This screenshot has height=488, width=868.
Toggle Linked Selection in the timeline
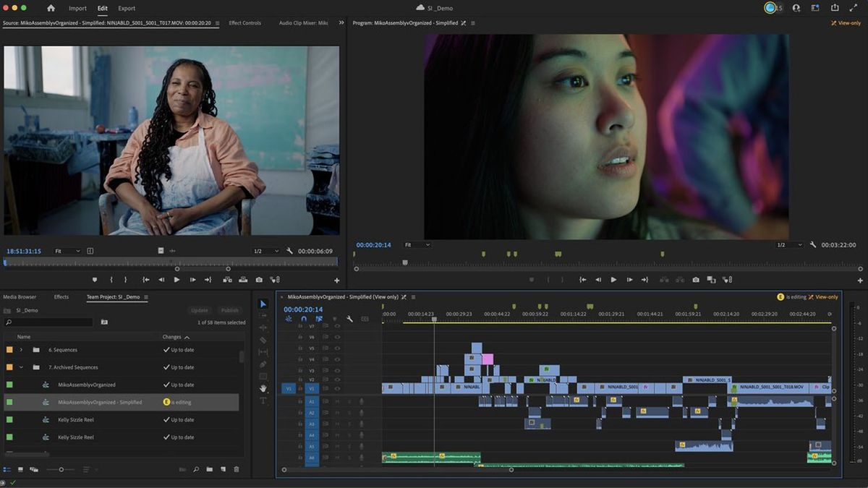(319, 319)
